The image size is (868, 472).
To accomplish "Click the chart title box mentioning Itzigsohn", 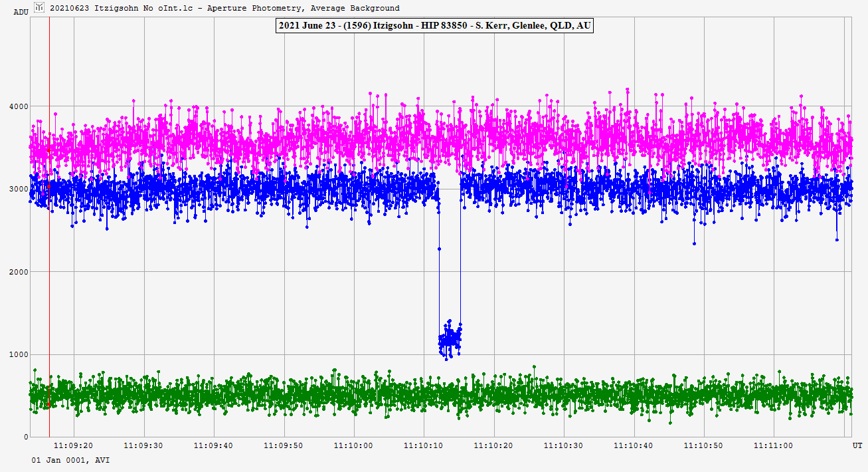I will 434,26.
